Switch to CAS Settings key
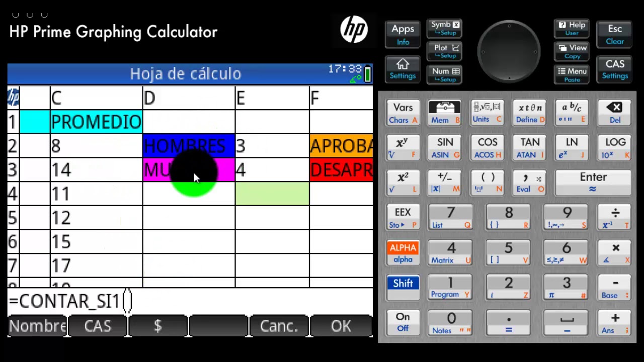Screen dimensions: 644x362 (x=615, y=69)
